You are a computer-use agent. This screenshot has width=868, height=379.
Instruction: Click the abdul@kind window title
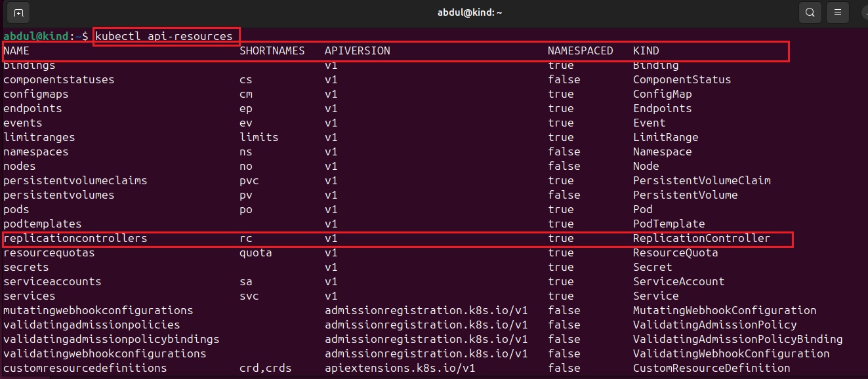pyautogui.click(x=470, y=12)
